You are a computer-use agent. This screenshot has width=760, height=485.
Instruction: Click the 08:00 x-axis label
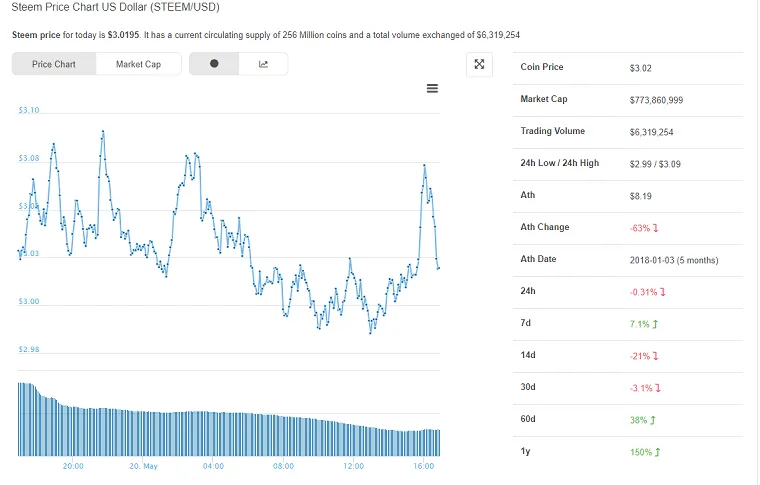coord(283,466)
